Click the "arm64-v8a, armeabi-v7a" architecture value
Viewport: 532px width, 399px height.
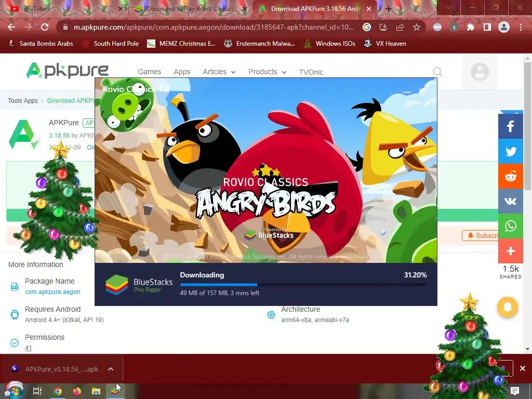315,320
